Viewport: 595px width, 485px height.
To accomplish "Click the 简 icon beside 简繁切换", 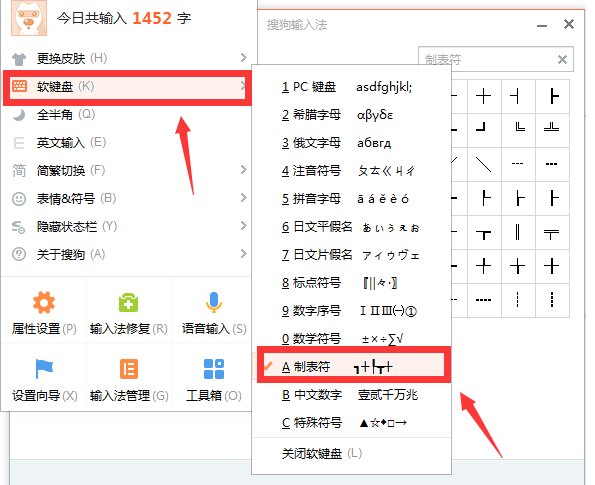I will (19, 171).
